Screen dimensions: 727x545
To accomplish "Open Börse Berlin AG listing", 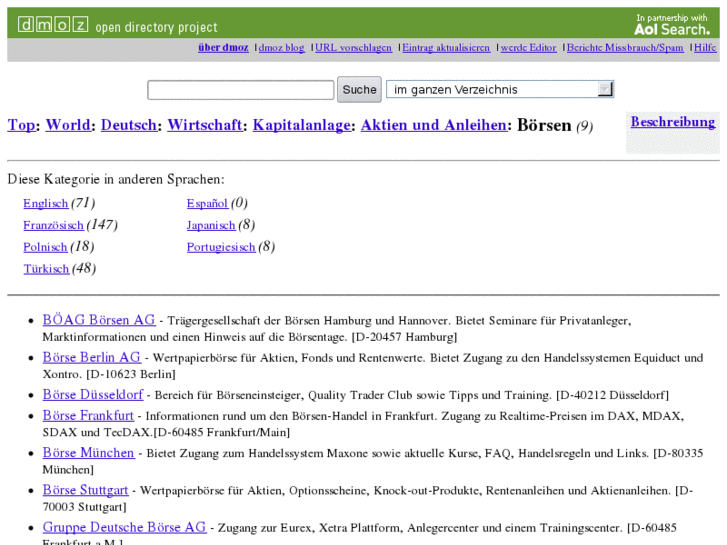I will 91,357.
